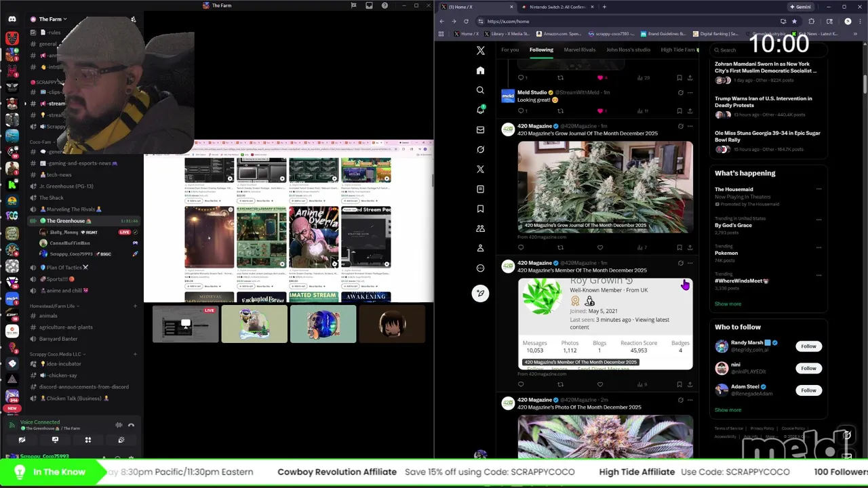Follow Adam Steel

click(x=808, y=390)
